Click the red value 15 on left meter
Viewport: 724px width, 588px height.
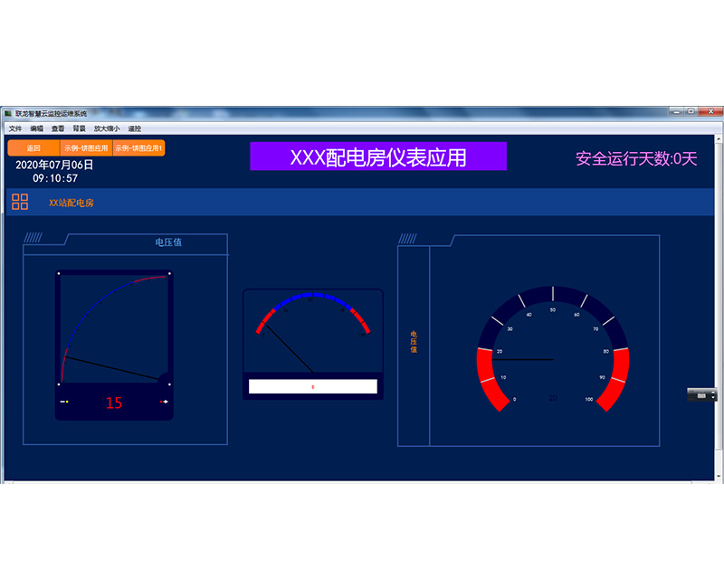(114, 403)
